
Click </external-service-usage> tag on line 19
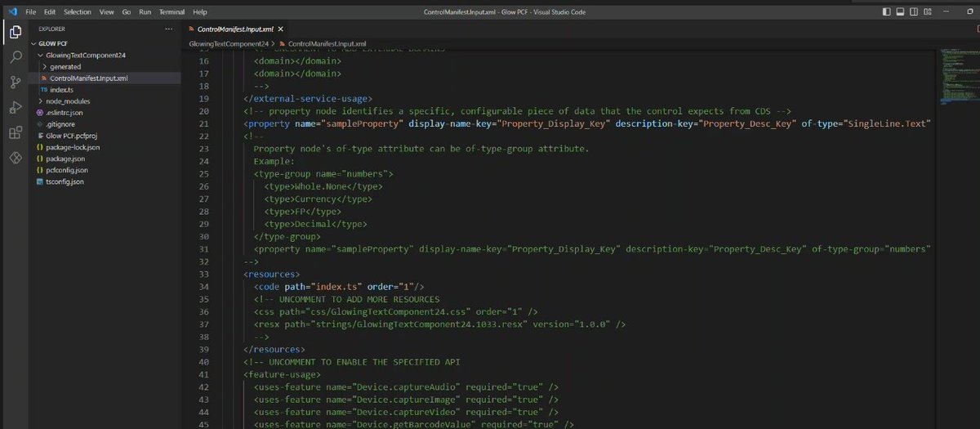(x=308, y=98)
